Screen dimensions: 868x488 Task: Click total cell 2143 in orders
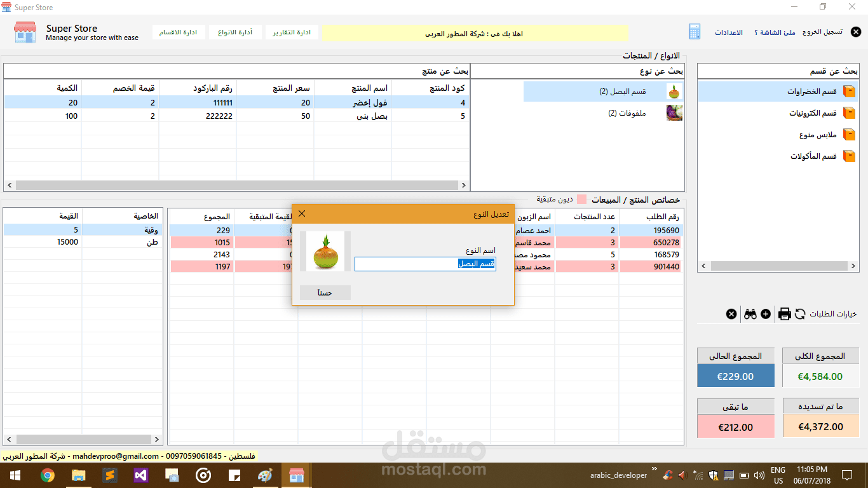coord(202,255)
